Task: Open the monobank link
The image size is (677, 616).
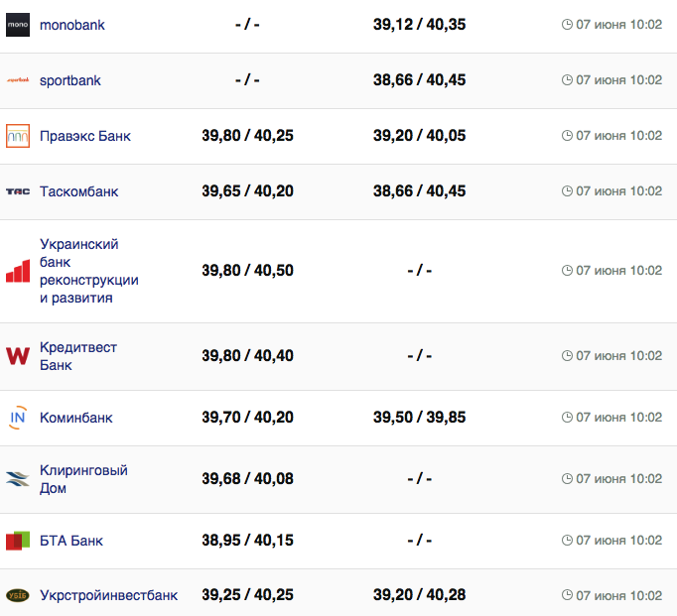Action: click(x=72, y=25)
